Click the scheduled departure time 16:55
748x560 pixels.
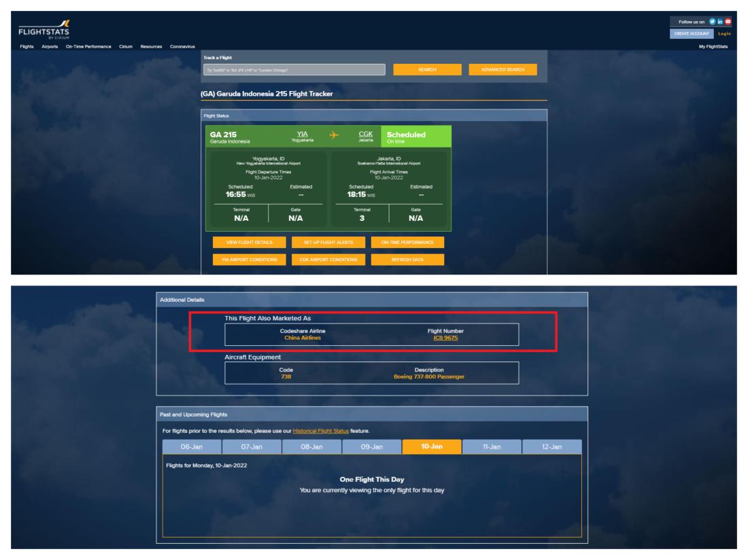236,194
